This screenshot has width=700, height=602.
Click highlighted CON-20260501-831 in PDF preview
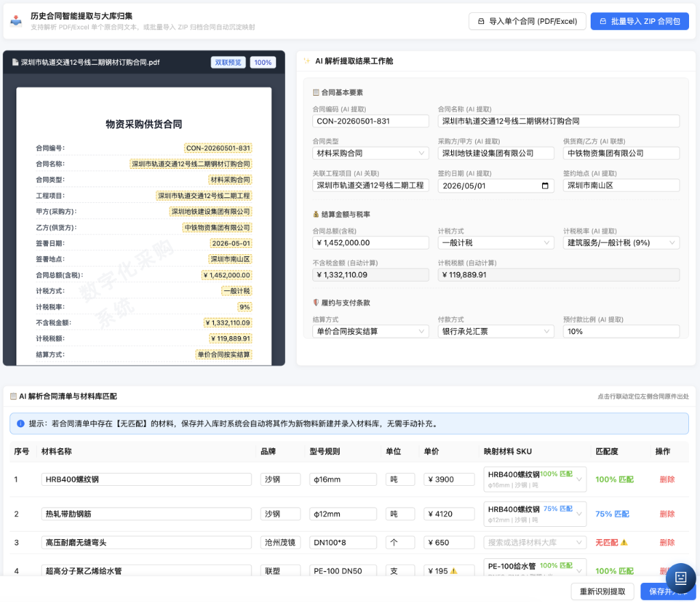click(218, 148)
